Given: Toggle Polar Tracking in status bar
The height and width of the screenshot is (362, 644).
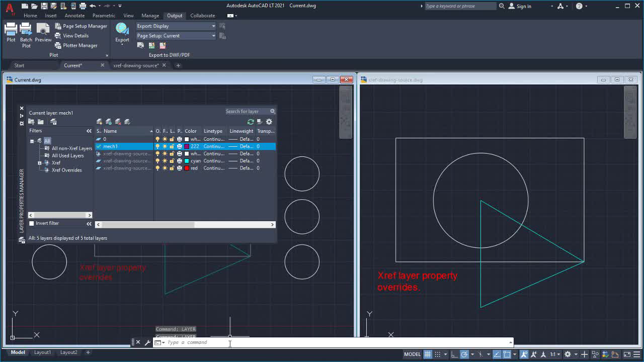Looking at the screenshot, I should tap(465, 354).
